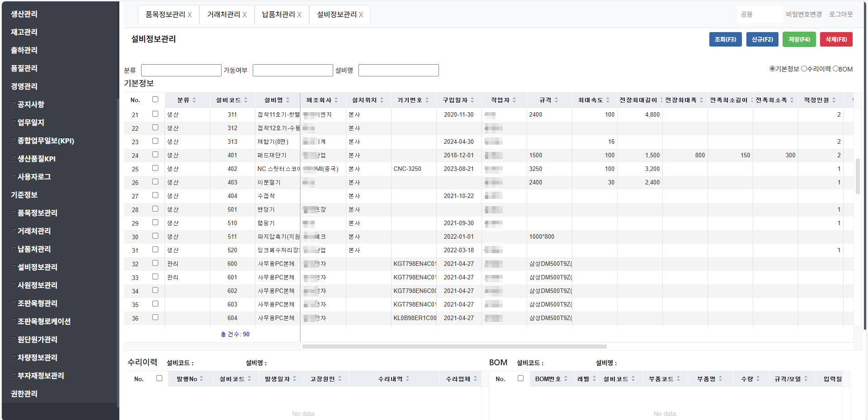Viewport: 868px width, 420px height.
Task: Check the row 32 checkbox
Action: tap(155, 263)
